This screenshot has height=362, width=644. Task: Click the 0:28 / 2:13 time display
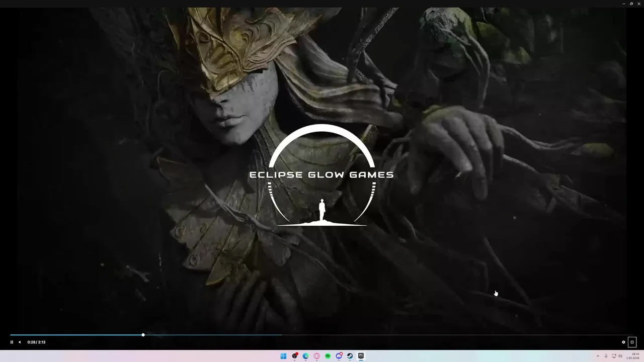click(x=36, y=342)
